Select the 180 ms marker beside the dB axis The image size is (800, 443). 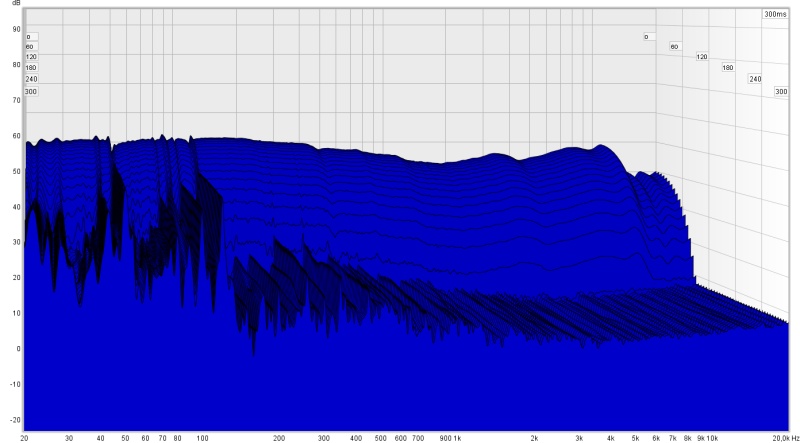[31, 68]
